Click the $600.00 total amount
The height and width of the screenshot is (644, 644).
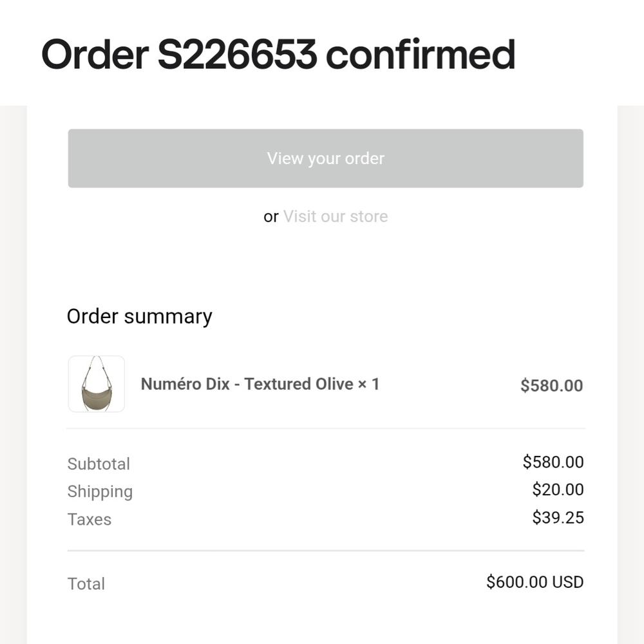coord(516,582)
